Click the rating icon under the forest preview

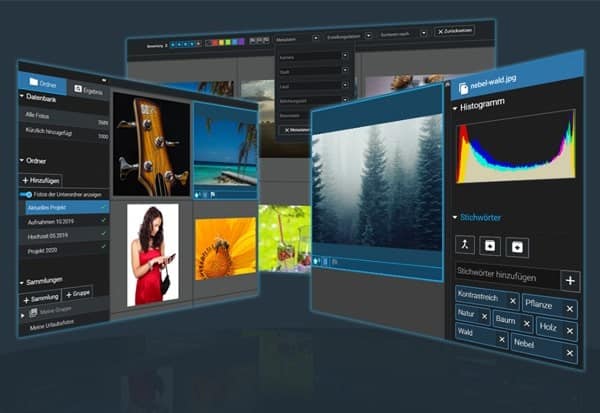[x=316, y=261]
